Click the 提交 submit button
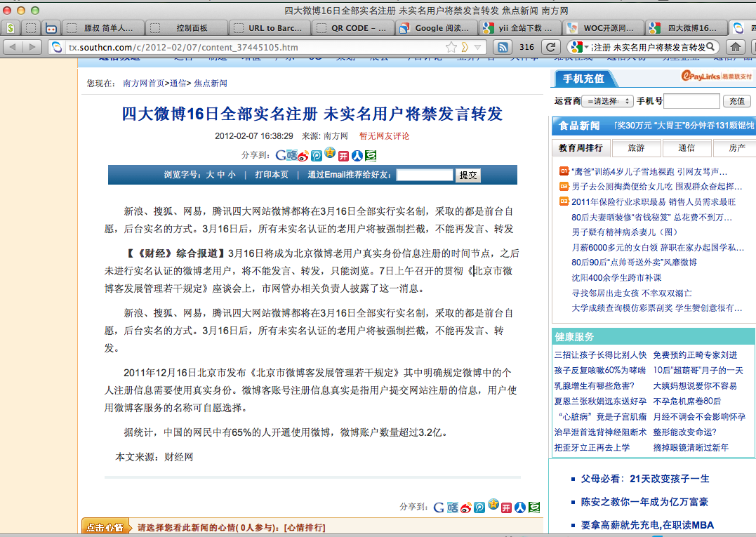 point(467,175)
